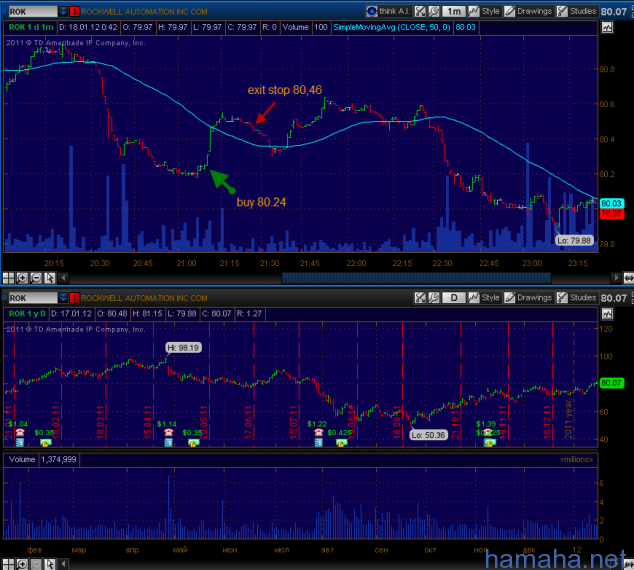
Task: Click expand-axis icon at top chart scrollbar end
Action: [x=628, y=278]
